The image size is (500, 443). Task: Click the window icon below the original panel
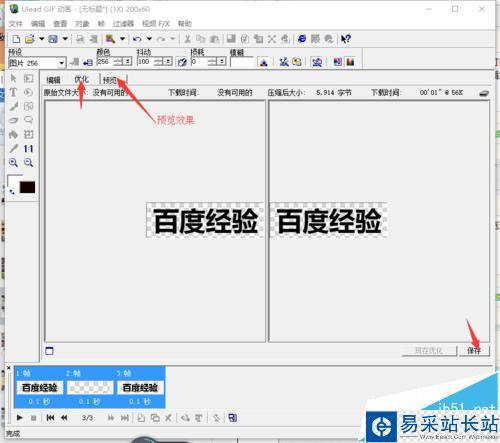tap(49, 351)
